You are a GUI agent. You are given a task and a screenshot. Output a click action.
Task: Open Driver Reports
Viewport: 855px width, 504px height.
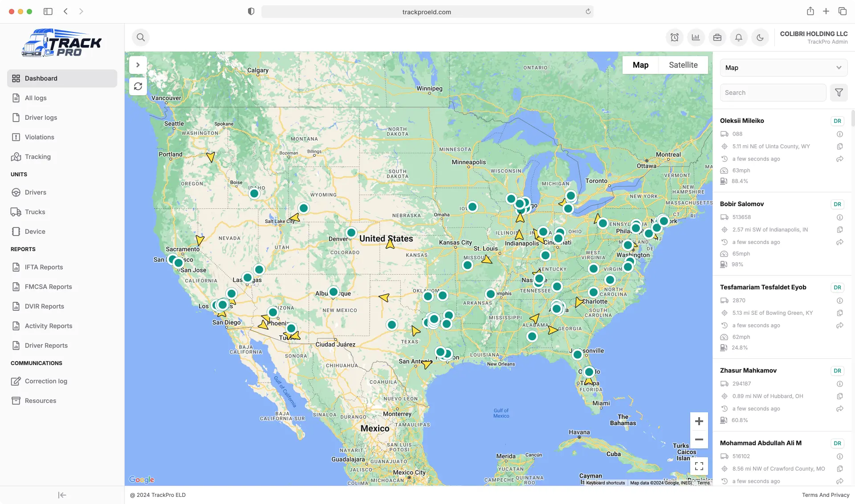(62, 345)
